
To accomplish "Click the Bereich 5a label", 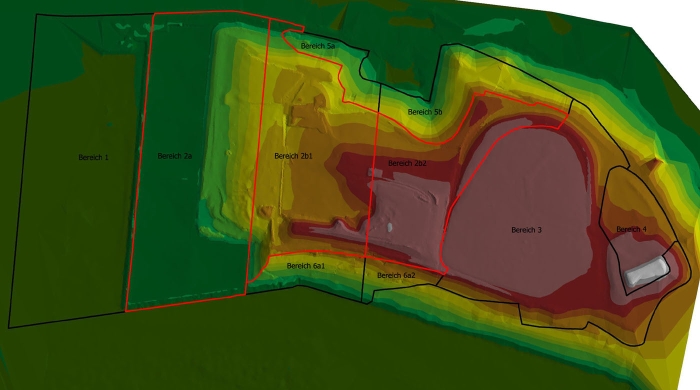I will pyautogui.click(x=317, y=46).
